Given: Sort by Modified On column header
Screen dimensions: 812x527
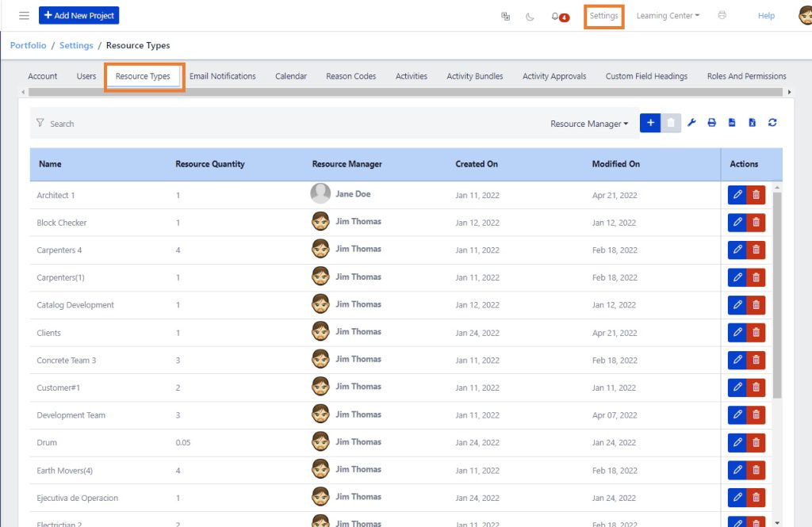Looking at the screenshot, I should click(615, 164).
